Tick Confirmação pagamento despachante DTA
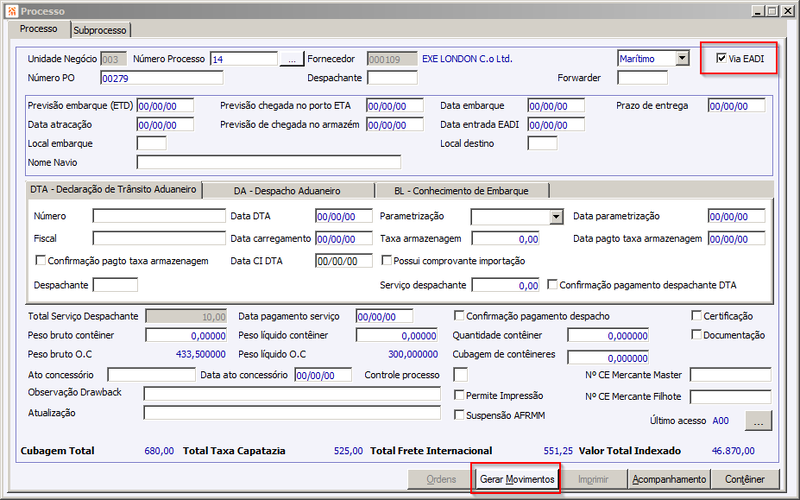 click(552, 284)
